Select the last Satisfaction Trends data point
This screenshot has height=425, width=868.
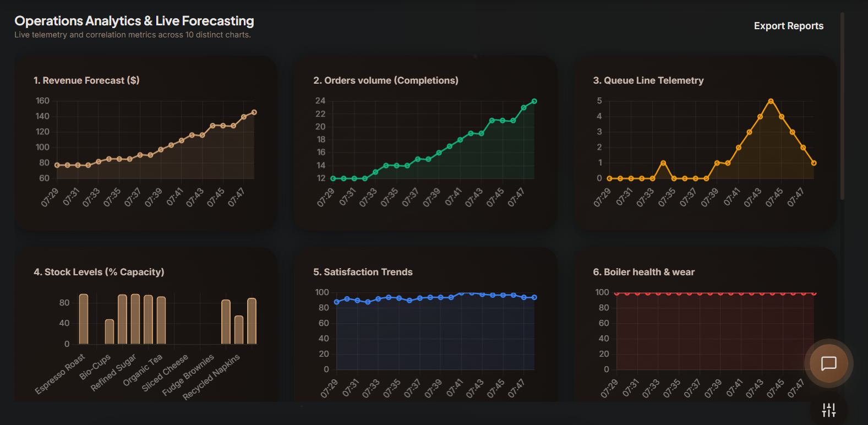point(534,297)
